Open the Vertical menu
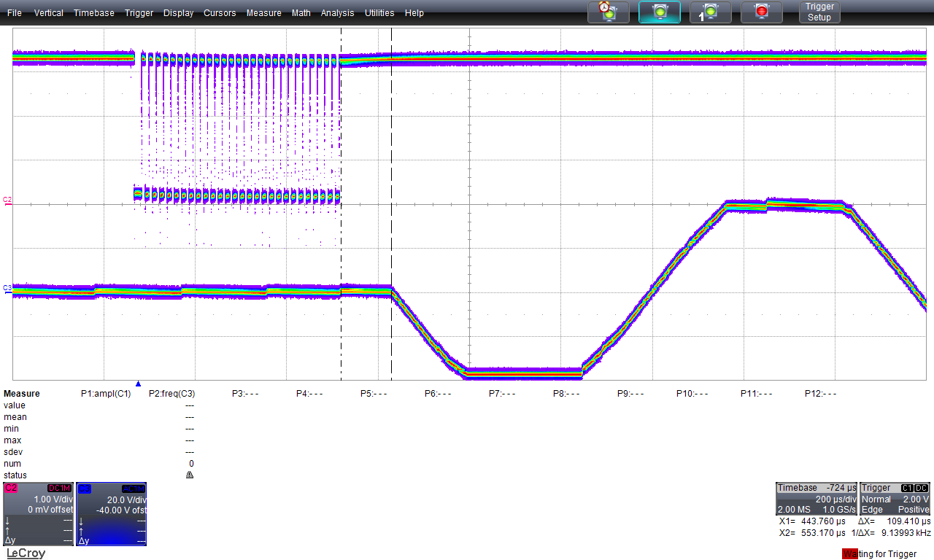Viewport: 934px width, 560px height. (49, 13)
